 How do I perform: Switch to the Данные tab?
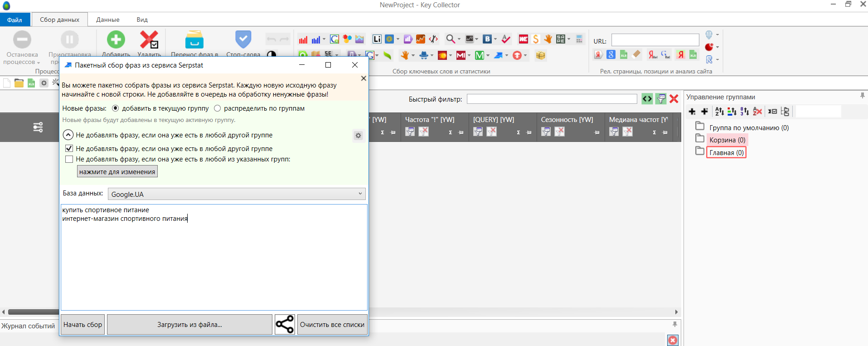click(x=108, y=19)
